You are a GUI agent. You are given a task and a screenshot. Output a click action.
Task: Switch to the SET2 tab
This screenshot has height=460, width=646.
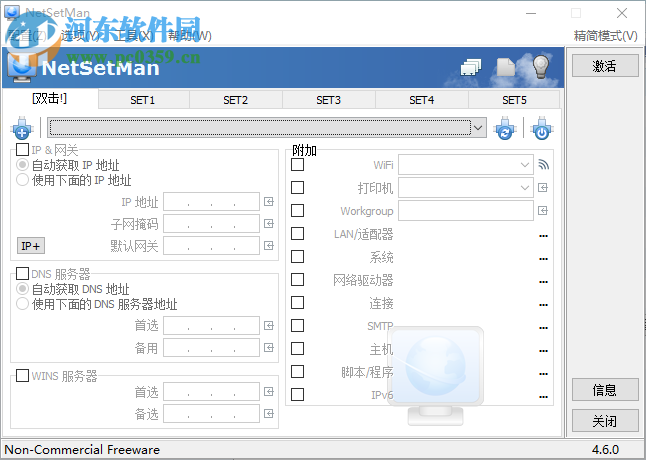(236, 100)
